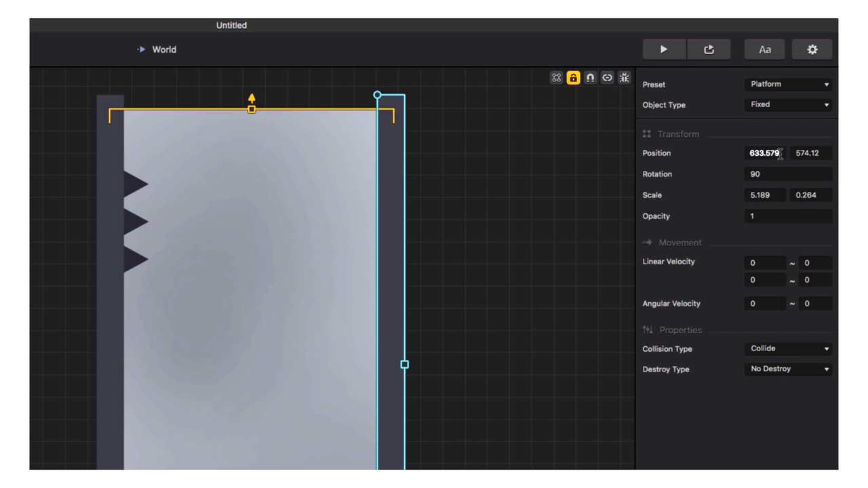Select the bottom triangular spike

[136, 260]
